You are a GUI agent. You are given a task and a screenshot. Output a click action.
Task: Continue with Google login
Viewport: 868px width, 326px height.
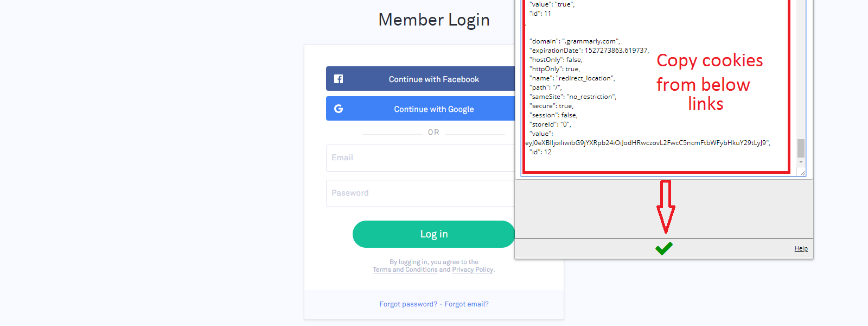(420, 109)
